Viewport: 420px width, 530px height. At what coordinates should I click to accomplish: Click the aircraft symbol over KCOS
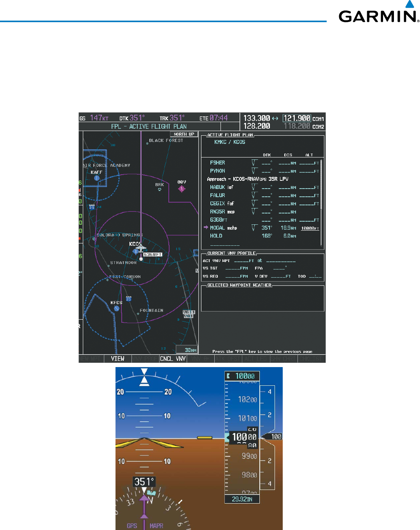140,248
